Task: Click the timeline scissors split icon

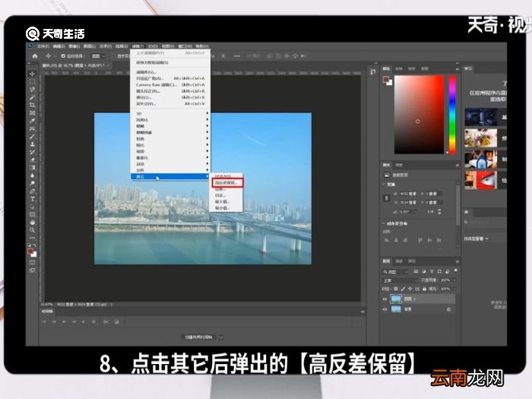Action: tap(106, 321)
